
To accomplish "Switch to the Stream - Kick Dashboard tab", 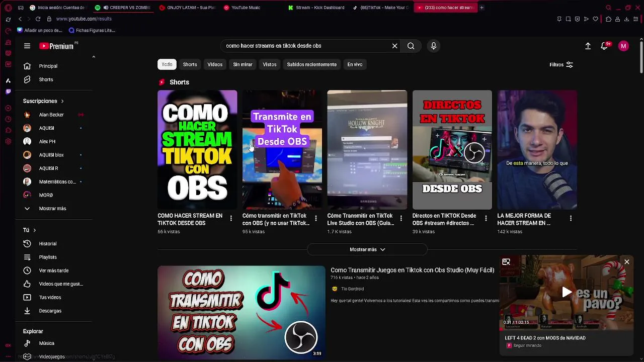I will click(320, 8).
